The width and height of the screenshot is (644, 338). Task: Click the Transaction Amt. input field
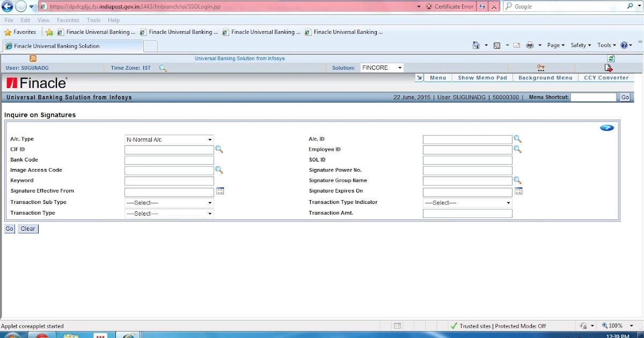click(467, 214)
